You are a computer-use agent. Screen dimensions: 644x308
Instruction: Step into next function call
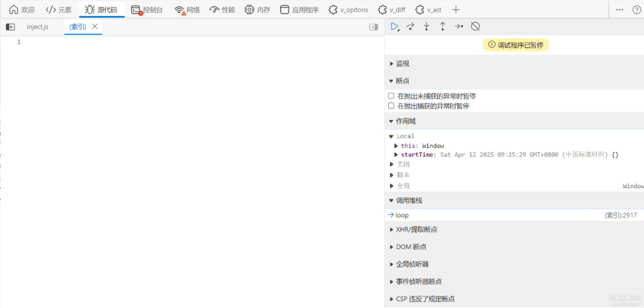(x=426, y=27)
